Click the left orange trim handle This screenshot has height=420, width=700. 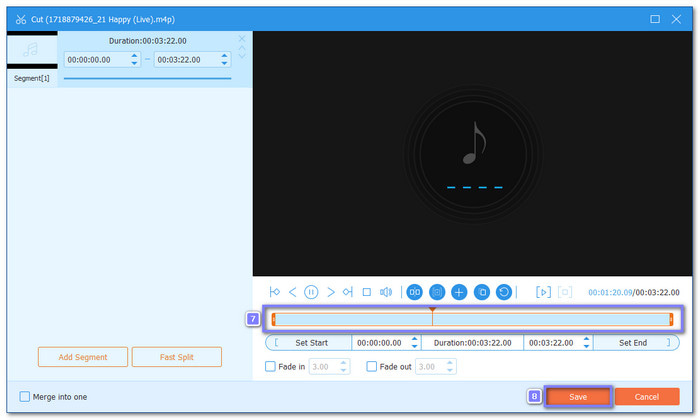tap(274, 319)
